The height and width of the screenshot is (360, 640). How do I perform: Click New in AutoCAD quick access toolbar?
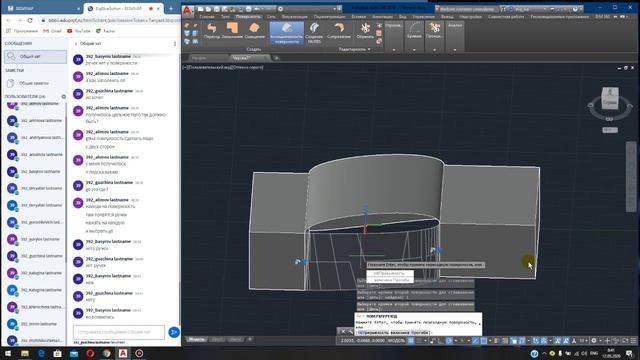[x=200, y=9]
